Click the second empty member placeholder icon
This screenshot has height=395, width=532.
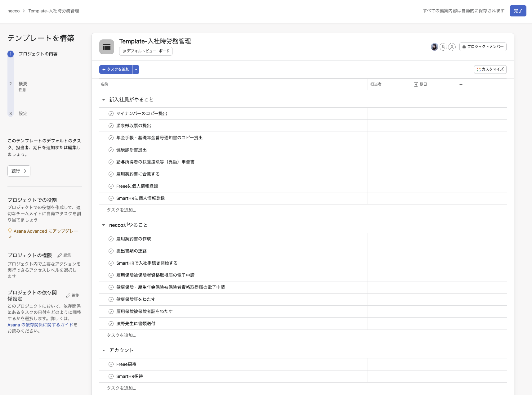pyautogui.click(x=452, y=47)
